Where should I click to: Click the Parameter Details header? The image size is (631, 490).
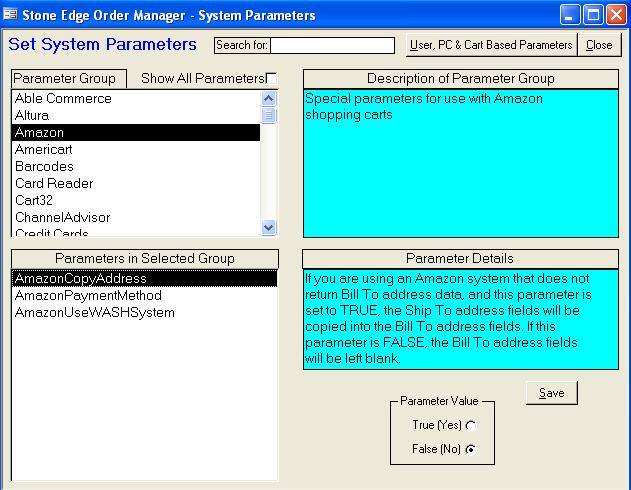coord(460,258)
